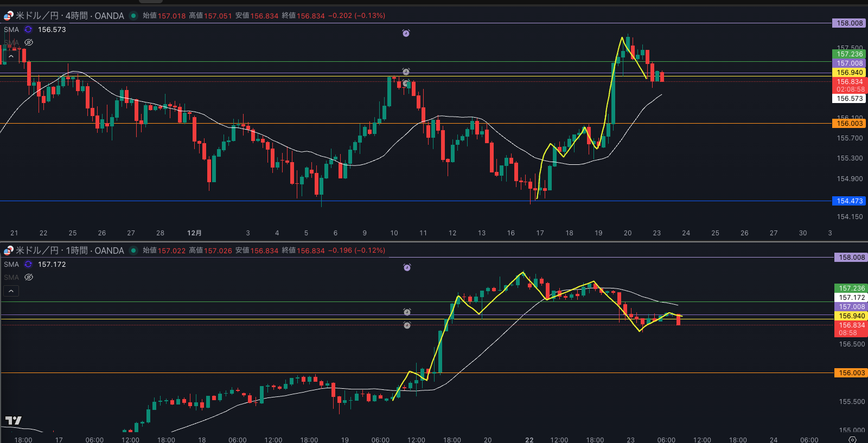The height and width of the screenshot is (443, 868).
Task: Collapse the indicator legend in the 4-hour chart
Action: coord(11,56)
